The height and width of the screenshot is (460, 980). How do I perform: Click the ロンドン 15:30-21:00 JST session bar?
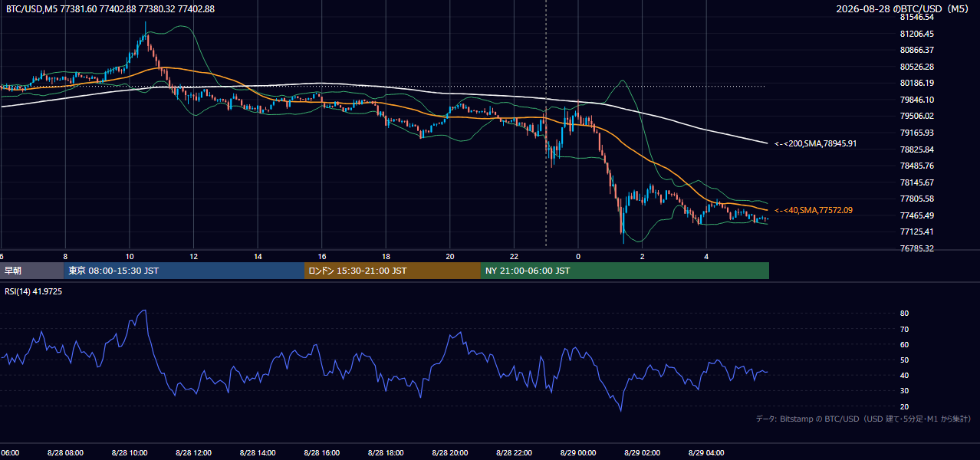(x=393, y=271)
